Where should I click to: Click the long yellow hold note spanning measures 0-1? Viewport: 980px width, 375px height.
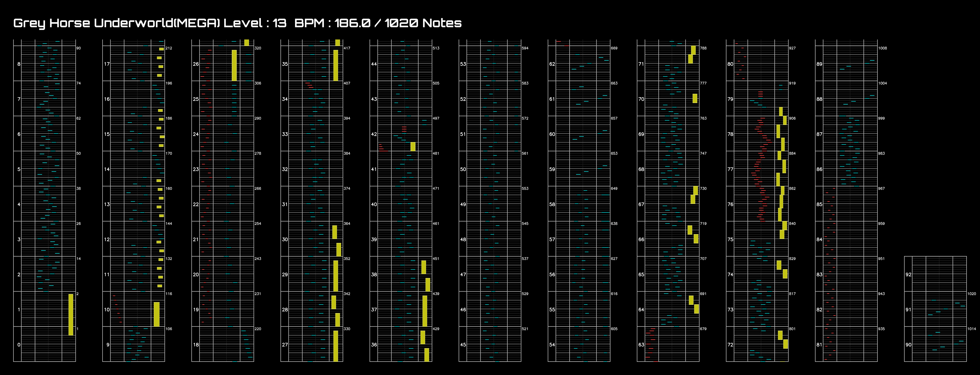71,315
